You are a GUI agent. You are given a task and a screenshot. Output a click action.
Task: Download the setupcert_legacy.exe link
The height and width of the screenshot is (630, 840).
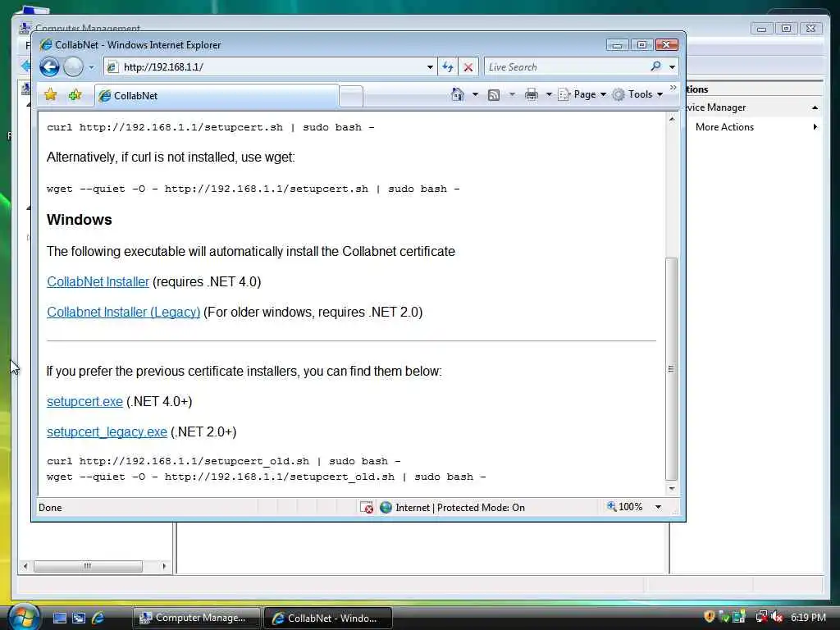[107, 431]
